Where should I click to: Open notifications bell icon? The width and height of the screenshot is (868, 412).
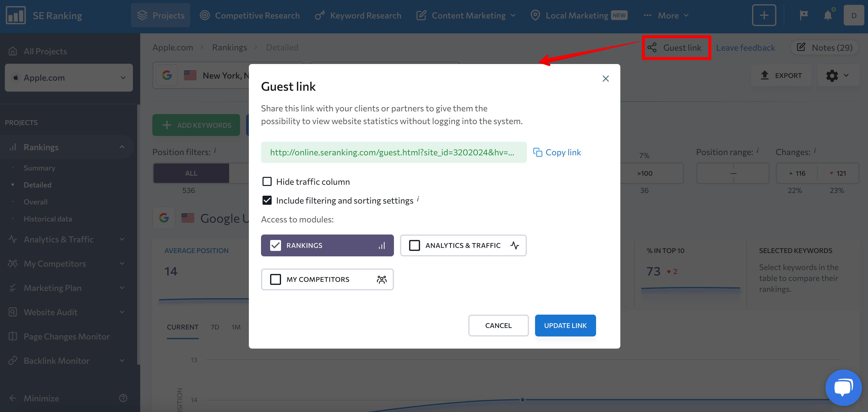(x=828, y=15)
